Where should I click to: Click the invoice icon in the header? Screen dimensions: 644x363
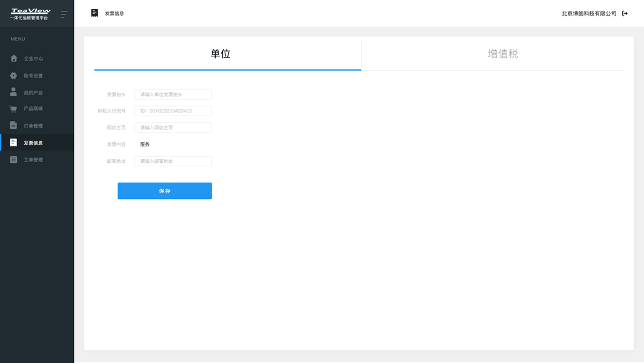tap(95, 13)
